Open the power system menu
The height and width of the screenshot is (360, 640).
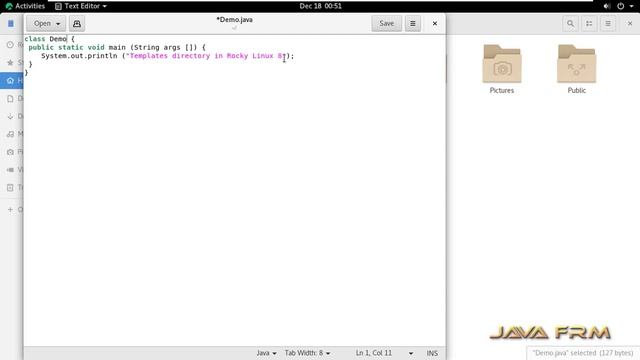pyautogui.click(x=620, y=6)
